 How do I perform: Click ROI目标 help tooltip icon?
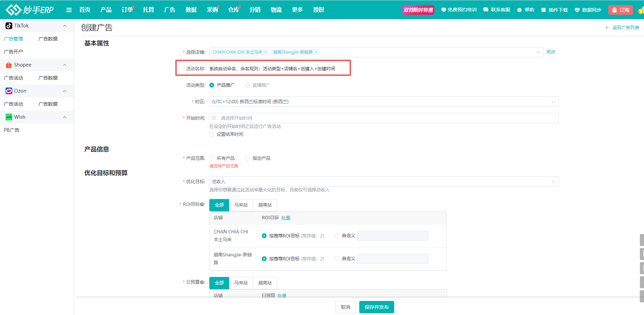[202, 205]
